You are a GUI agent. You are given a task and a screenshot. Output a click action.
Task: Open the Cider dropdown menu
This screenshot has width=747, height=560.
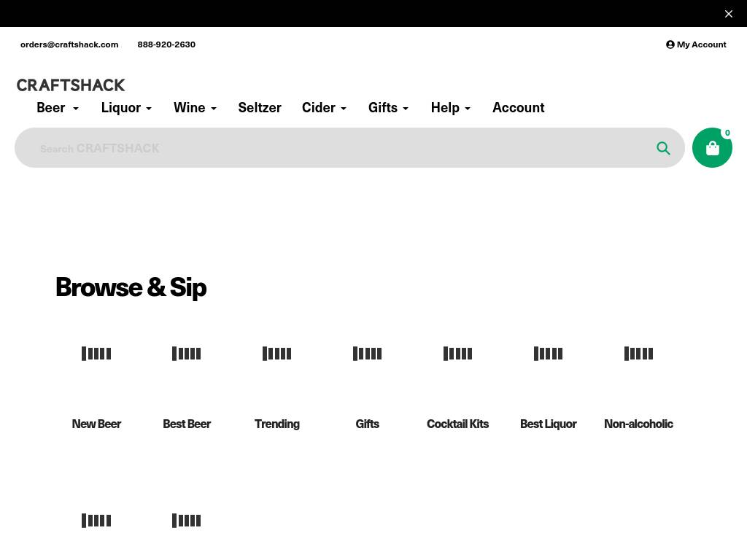coord(325,107)
